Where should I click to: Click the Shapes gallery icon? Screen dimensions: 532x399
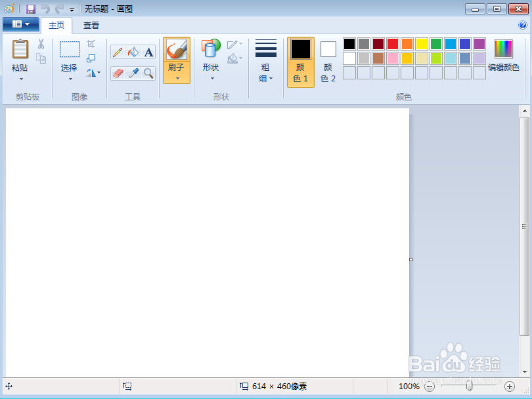(x=211, y=48)
